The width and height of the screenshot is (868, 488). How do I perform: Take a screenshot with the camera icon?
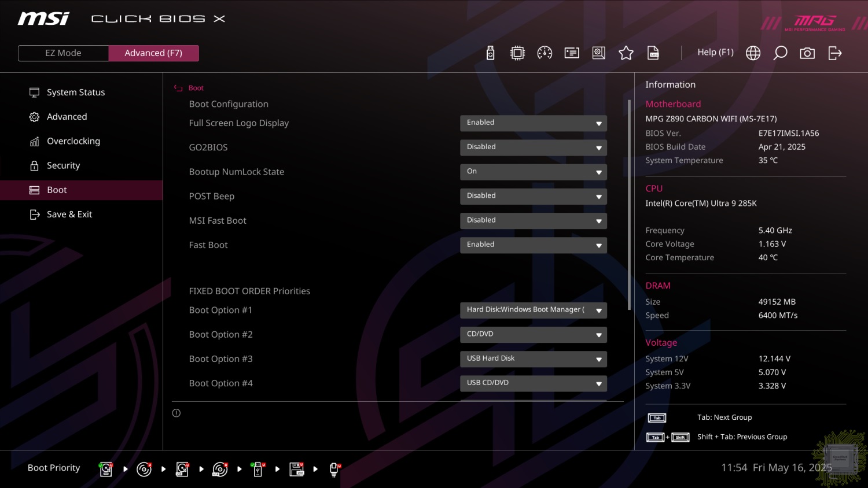click(807, 53)
